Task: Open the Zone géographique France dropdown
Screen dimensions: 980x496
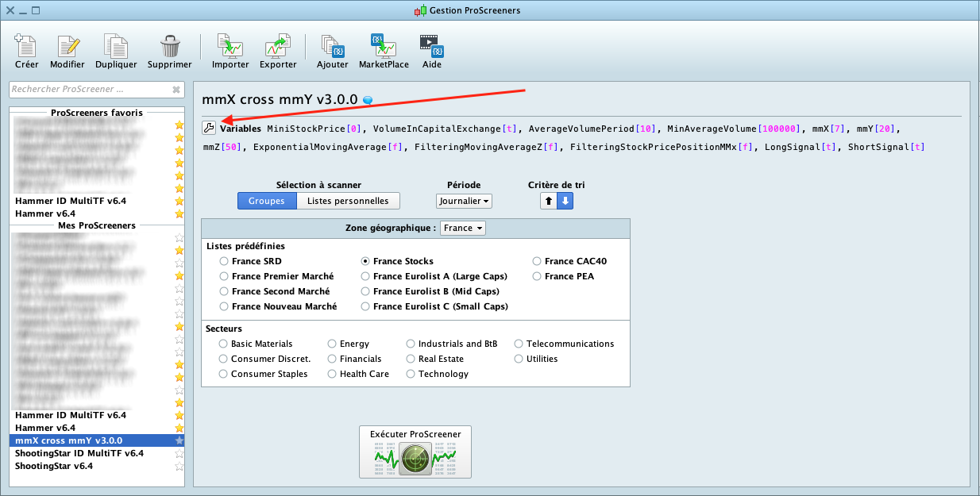Action: click(463, 228)
